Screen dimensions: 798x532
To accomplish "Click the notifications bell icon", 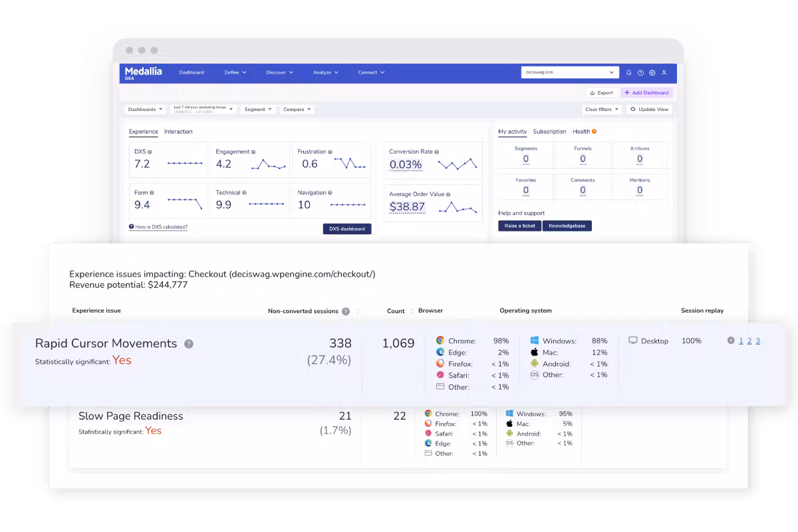I will (629, 72).
